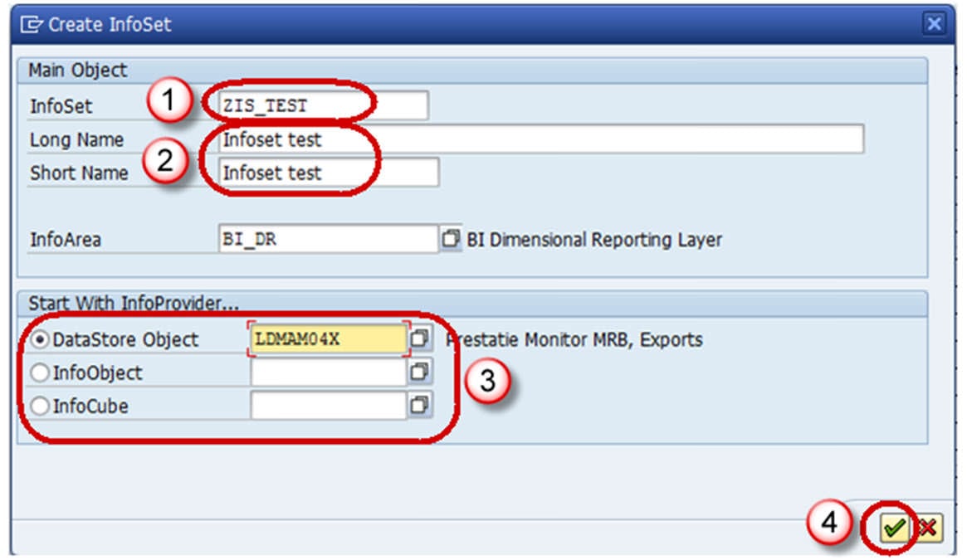Click the 'InfoArea' field label

[66, 239]
